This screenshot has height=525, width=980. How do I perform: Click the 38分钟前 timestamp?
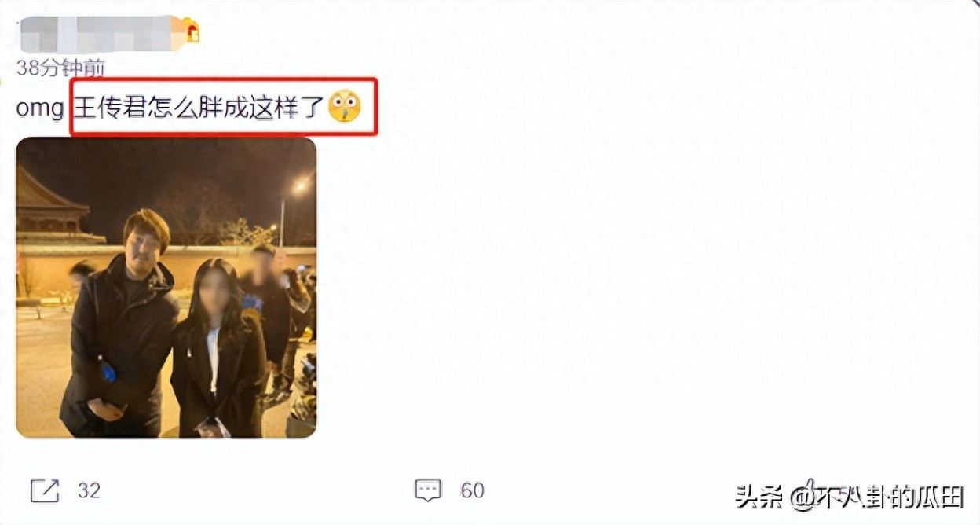click(60, 68)
